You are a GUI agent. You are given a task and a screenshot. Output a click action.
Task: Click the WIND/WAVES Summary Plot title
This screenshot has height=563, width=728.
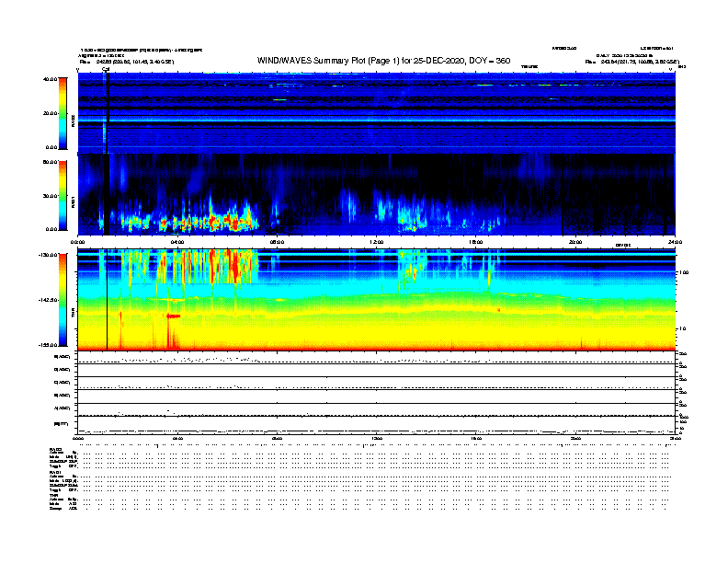(x=383, y=61)
